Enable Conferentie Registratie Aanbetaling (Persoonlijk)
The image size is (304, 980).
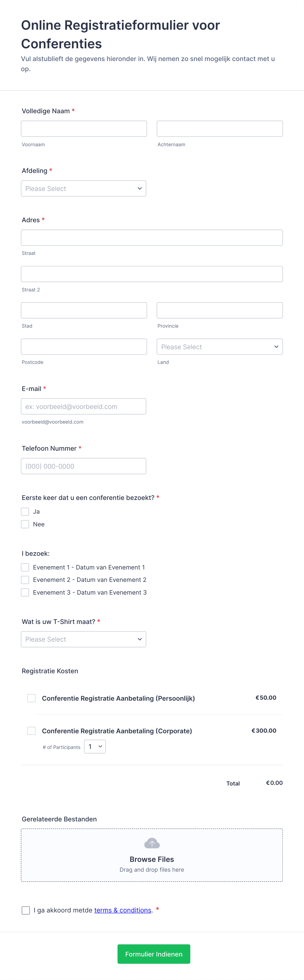click(31, 698)
